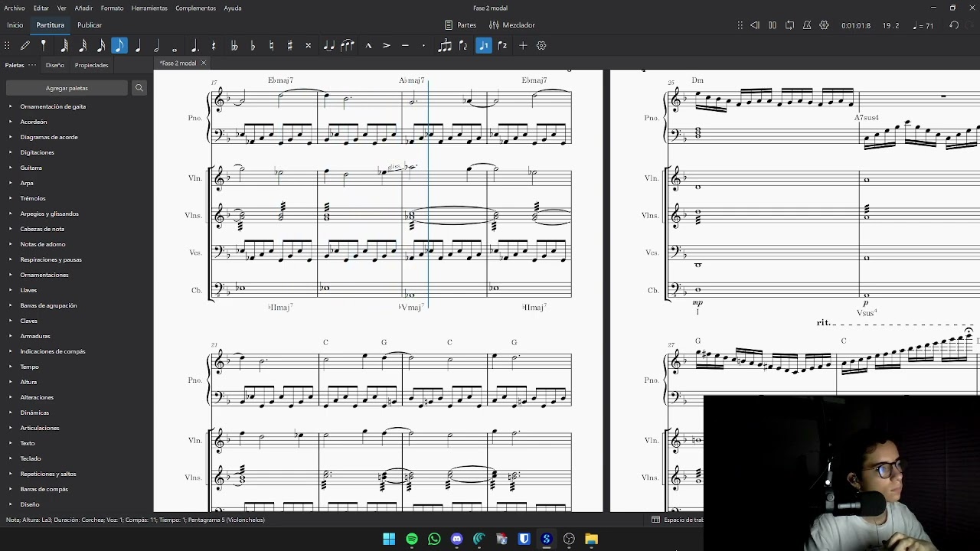Close the Fase 2 modal tab
This screenshot has height=551, width=980.
[204, 63]
